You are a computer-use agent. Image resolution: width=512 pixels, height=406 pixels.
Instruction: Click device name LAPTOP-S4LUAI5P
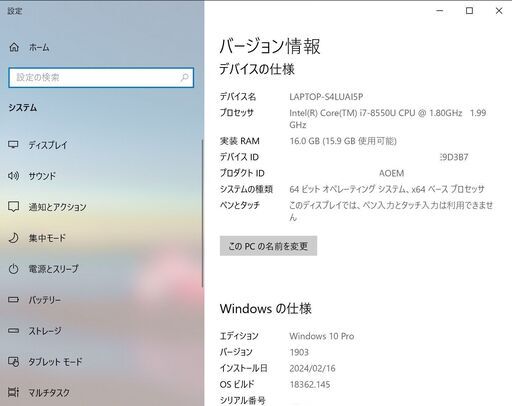pos(326,97)
